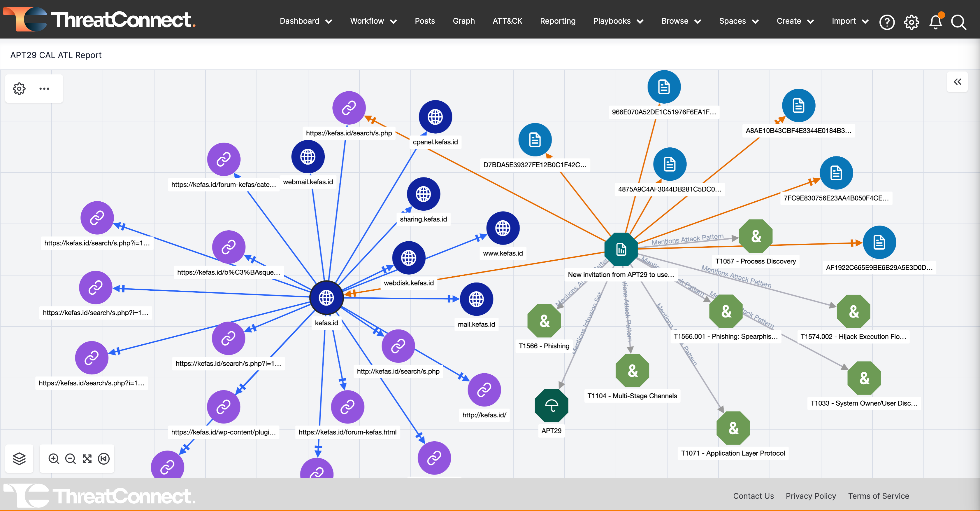Image resolution: width=980 pixels, height=511 pixels.
Task: Select the zoom out control on the graph
Action: pos(70,459)
